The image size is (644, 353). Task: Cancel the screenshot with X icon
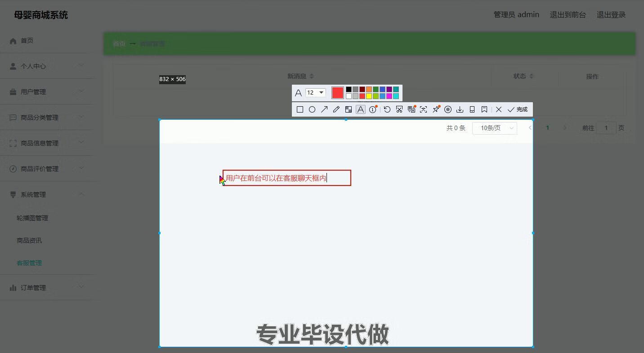pos(499,109)
